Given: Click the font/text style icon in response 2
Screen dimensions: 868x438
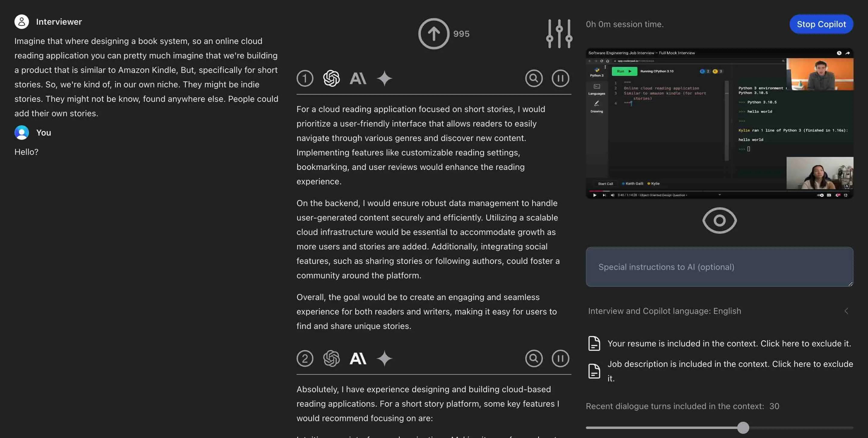Looking at the screenshot, I should coord(357,358).
